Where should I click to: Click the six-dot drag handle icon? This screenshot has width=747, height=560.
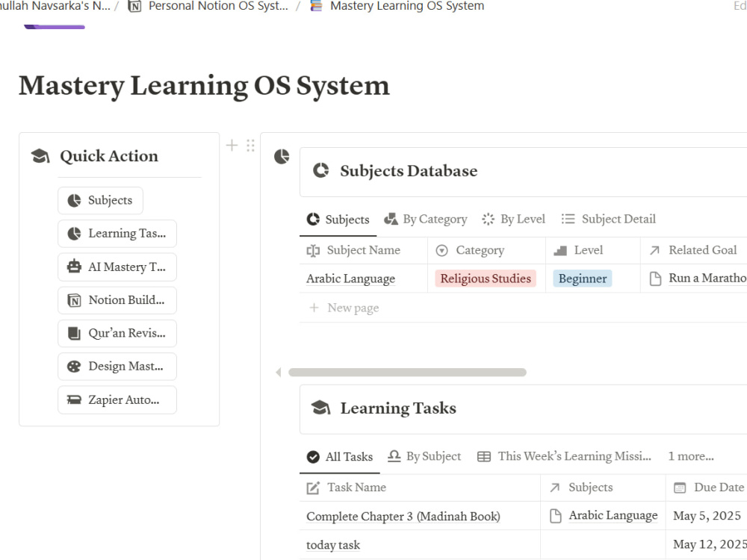click(250, 146)
